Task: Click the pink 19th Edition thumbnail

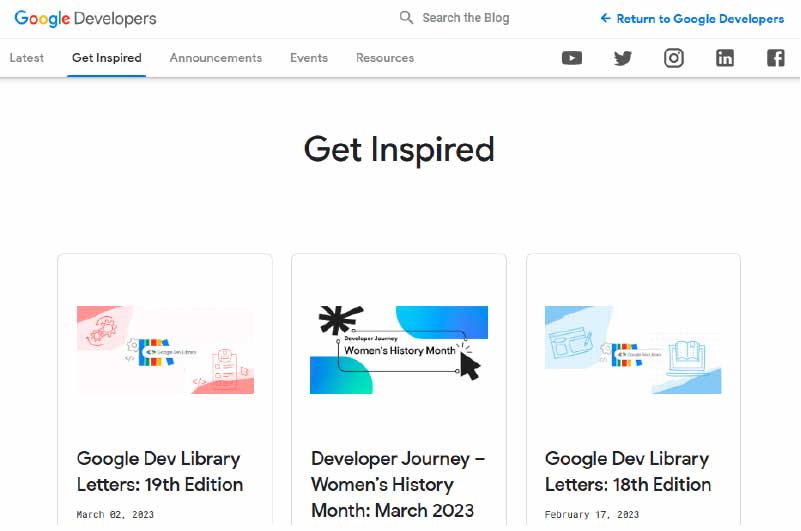Action: (x=165, y=350)
